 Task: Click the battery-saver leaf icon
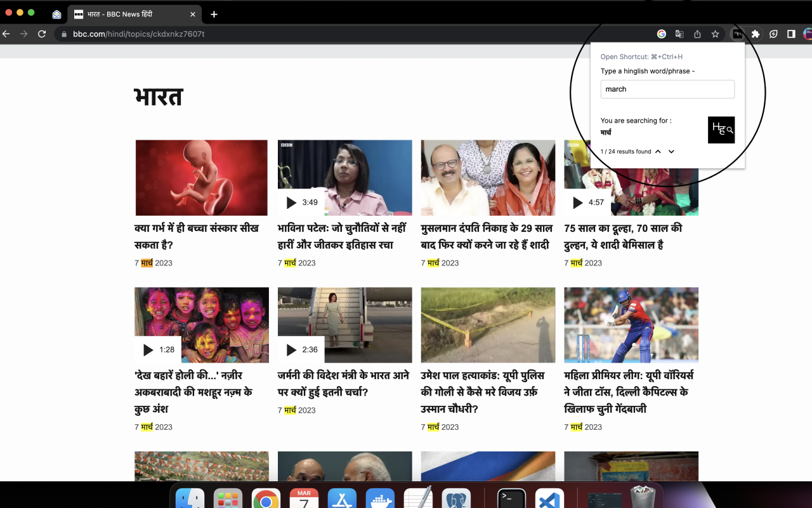coord(773,34)
